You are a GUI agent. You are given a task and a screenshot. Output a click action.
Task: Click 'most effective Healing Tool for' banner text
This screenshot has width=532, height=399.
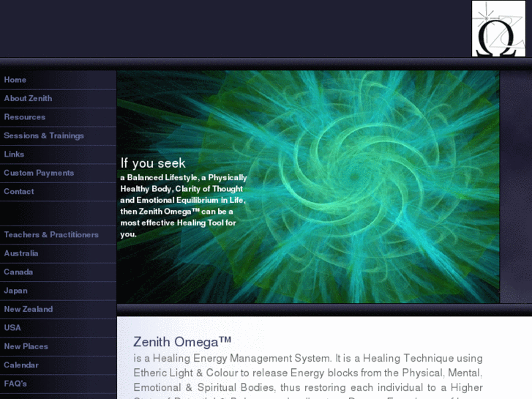click(178, 223)
